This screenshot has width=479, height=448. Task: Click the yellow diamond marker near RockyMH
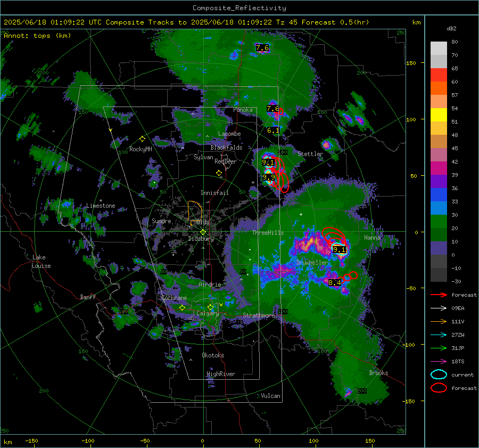[142, 139]
